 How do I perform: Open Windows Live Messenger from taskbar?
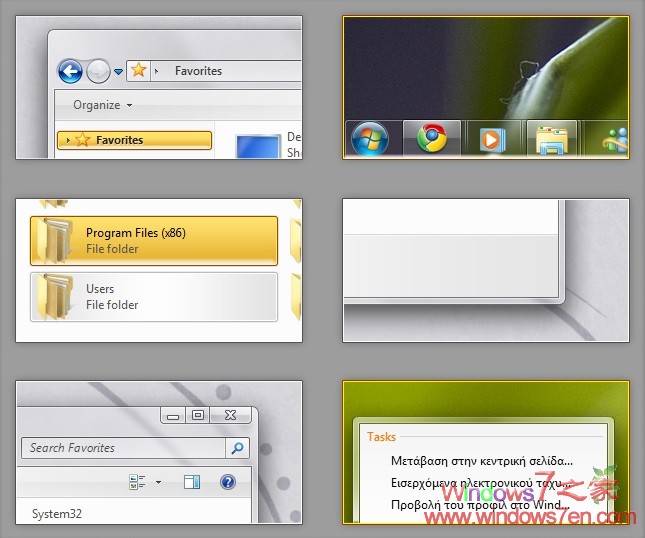[615, 139]
